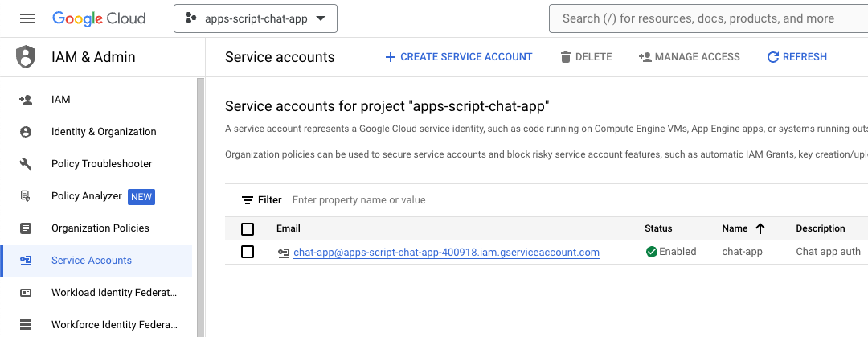Viewport: 868px width, 337px height.
Task: Click Create Service Account button
Action: pos(458,57)
